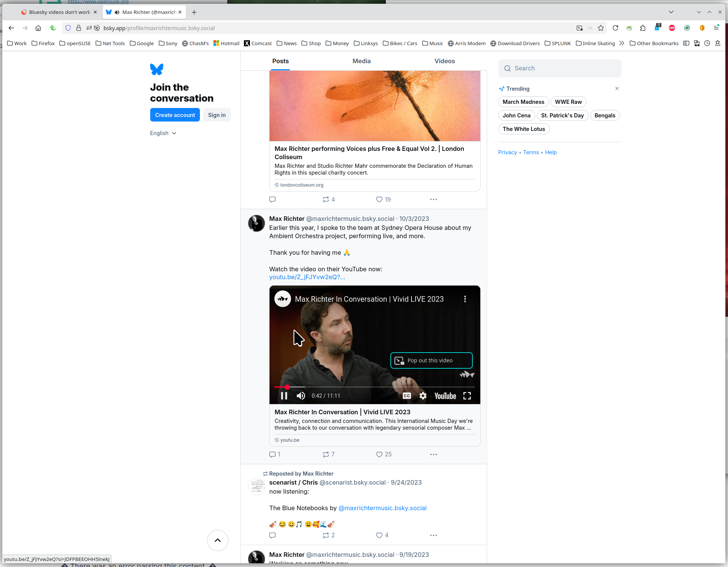
Task: Repost the London Coliseum post
Action: pyautogui.click(x=329, y=199)
